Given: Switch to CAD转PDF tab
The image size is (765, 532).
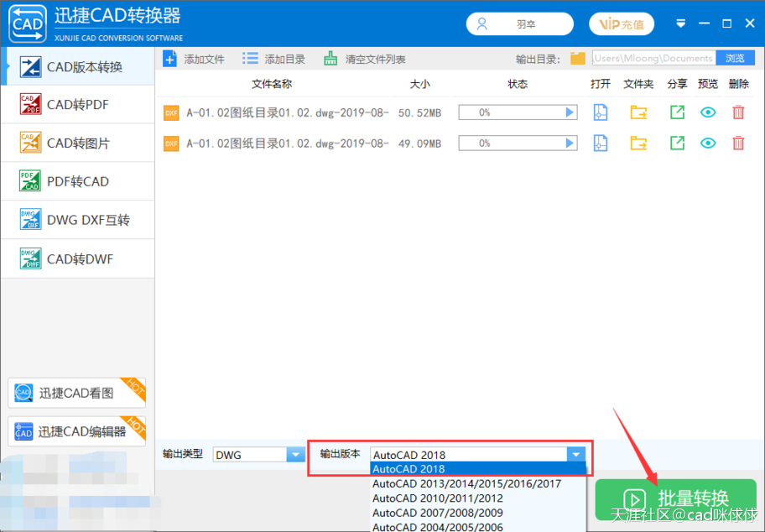Looking at the screenshot, I should coord(77,105).
